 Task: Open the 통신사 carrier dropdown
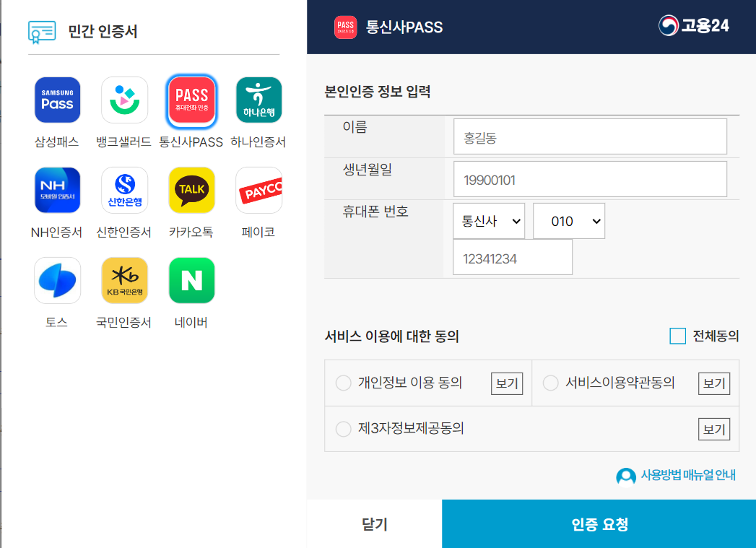tap(489, 221)
